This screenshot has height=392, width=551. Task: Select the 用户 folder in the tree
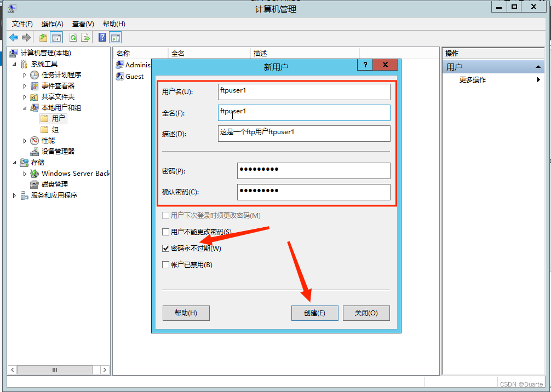pyautogui.click(x=53, y=119)
